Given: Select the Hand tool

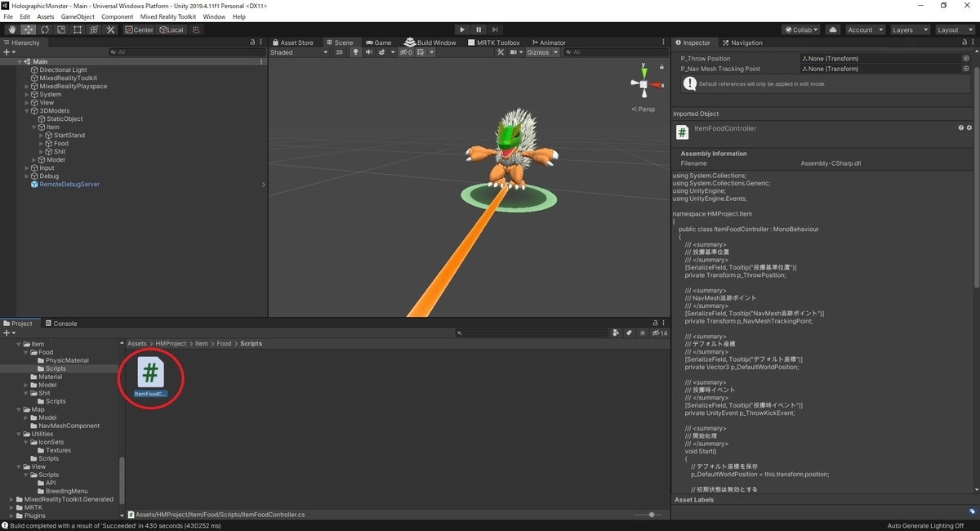Looking at the screenshot, I should point(11,29).
